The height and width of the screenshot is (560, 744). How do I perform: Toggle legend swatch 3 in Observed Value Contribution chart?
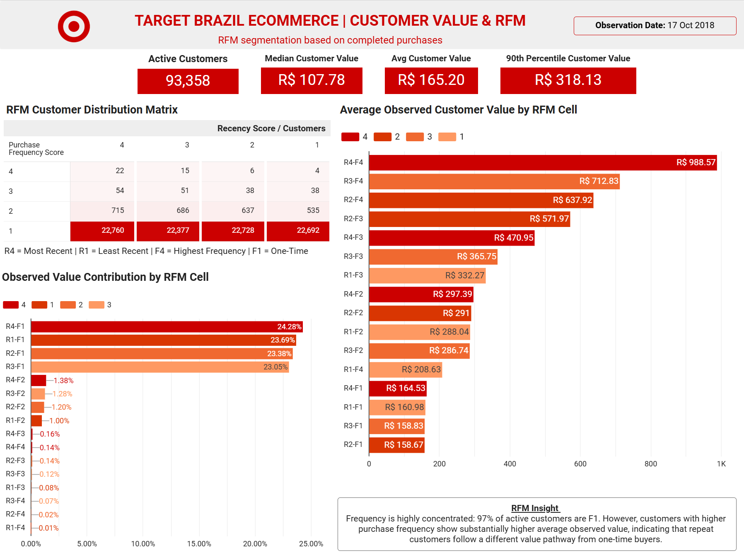97,305
